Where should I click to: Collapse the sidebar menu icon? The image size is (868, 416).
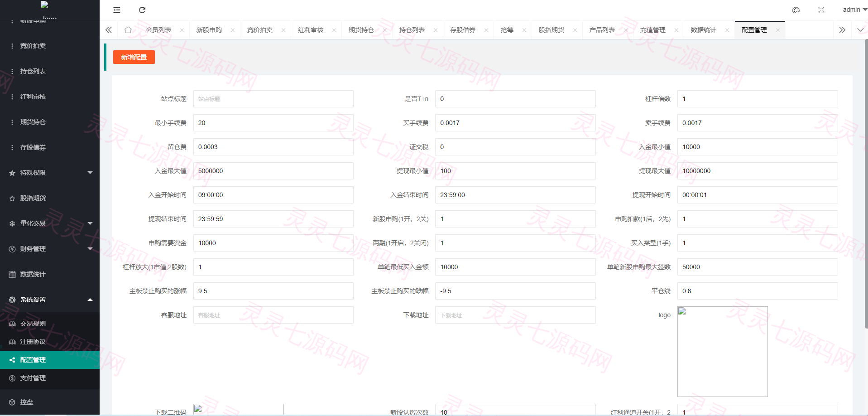[117, 10]
